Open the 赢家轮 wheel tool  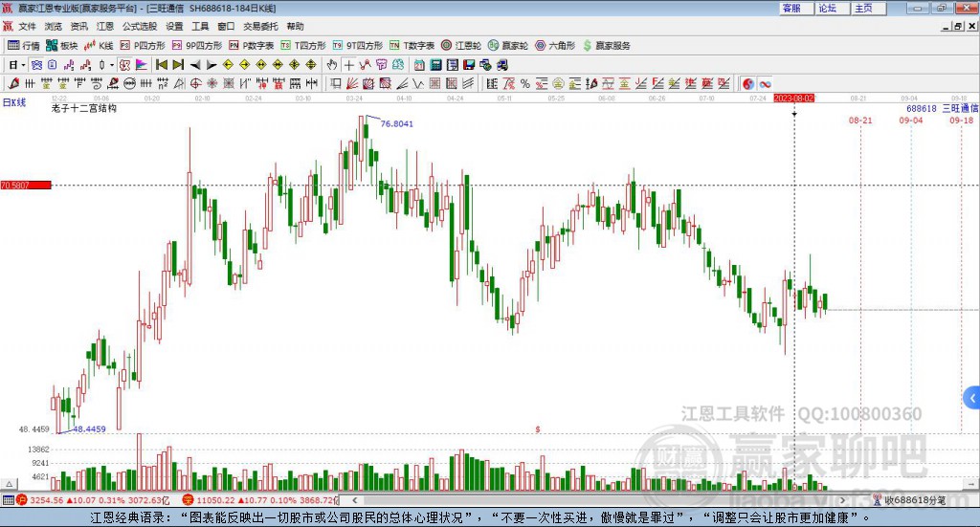(508, 46)
